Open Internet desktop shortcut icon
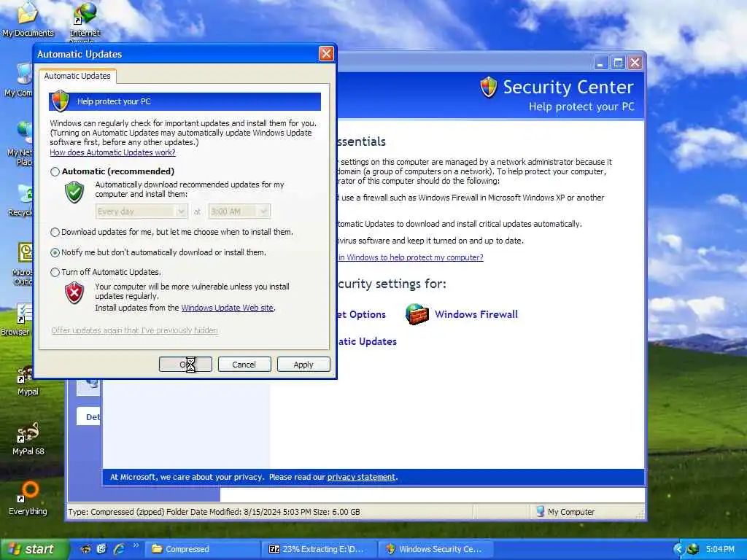 (85, 21)
